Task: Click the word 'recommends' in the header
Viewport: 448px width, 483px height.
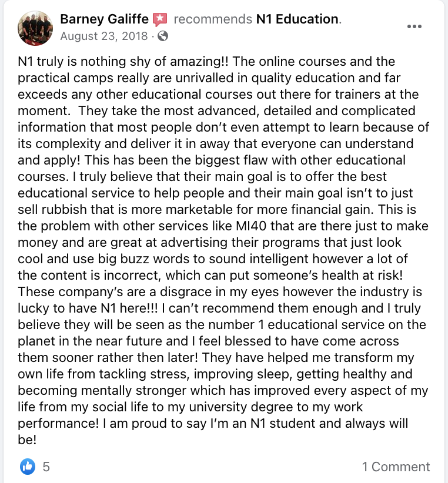Action: click(x=213, y=19)
